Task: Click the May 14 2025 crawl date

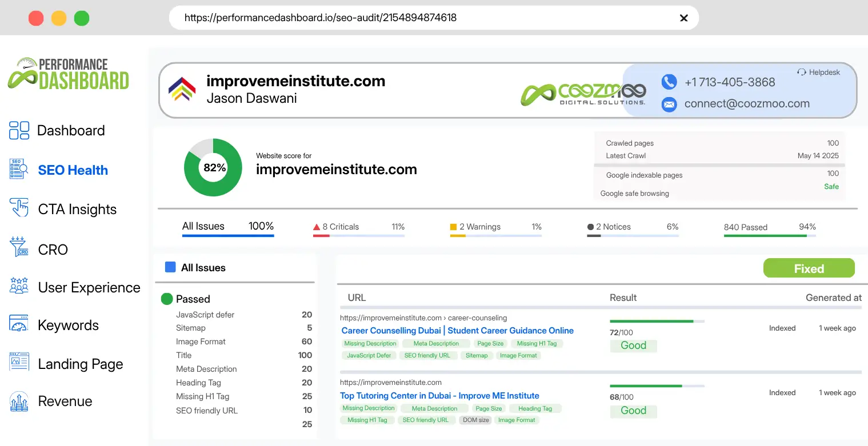Action: coord(818,156)
